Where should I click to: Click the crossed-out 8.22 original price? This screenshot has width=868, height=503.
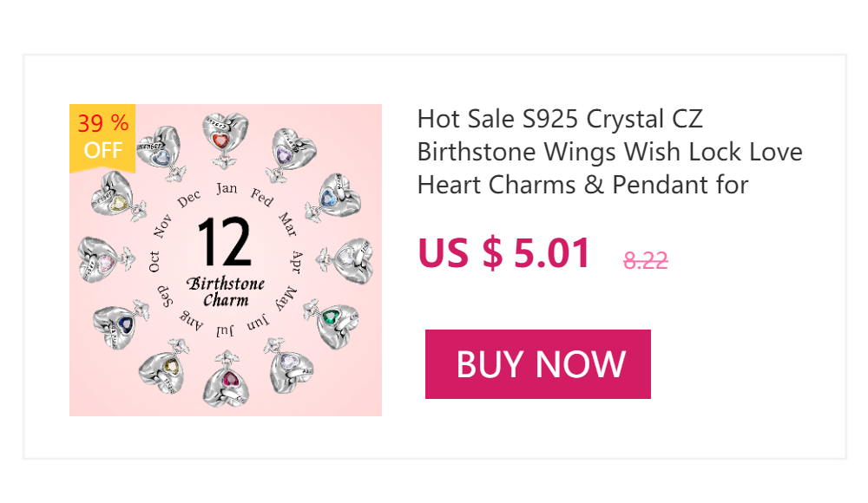(x=646, y=260)
